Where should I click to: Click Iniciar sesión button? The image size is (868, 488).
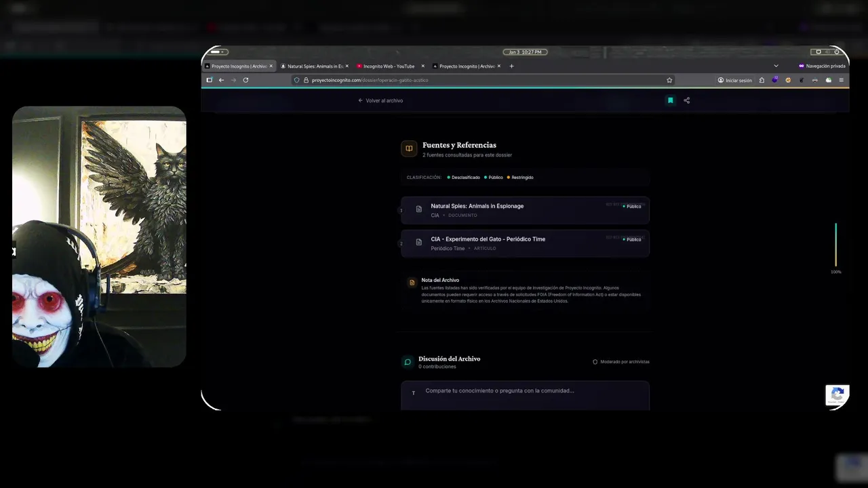coord(735,80)
